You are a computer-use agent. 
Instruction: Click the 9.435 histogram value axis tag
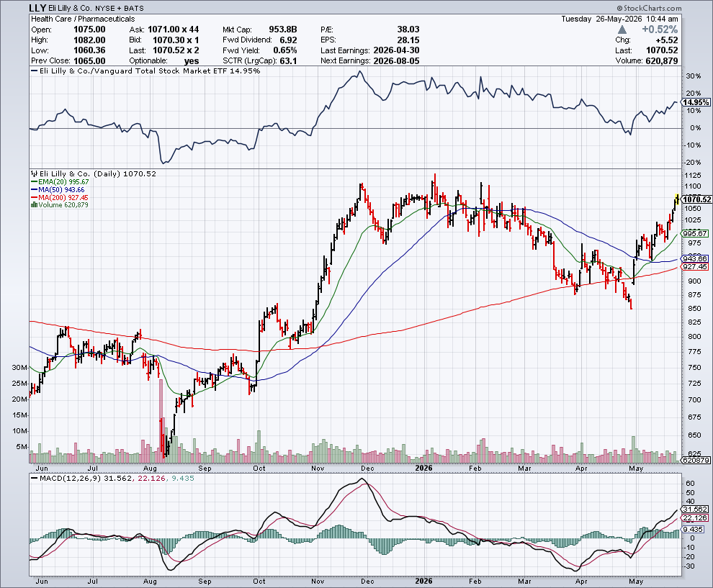point(693,530)
